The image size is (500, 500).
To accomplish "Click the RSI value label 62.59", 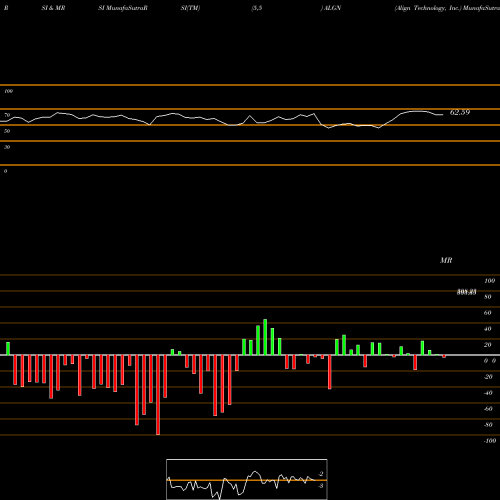I will [x=460, y=112].
